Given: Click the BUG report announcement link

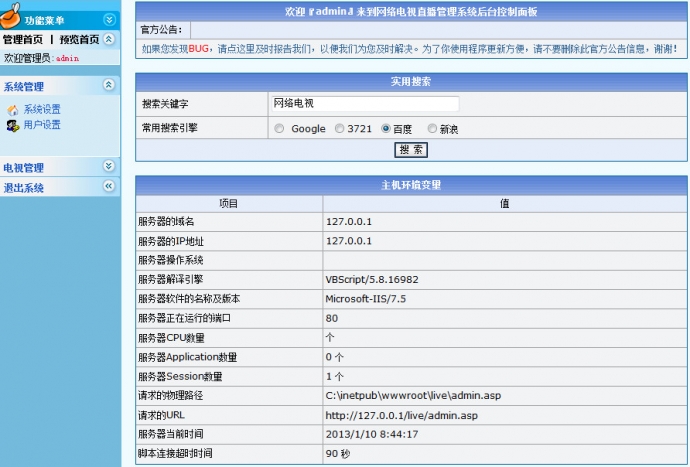Looking at the screenshot, I should [x=409, y=49].
